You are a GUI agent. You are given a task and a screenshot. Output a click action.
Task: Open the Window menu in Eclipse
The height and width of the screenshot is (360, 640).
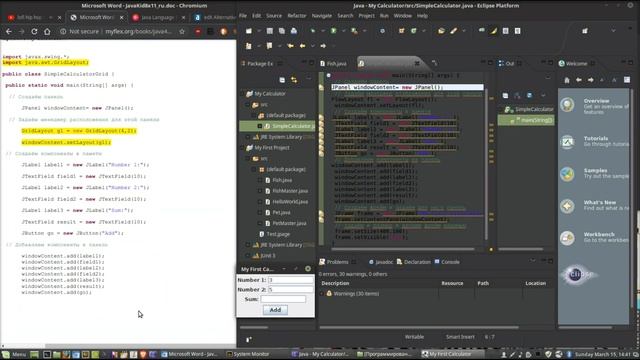(402, 16)
